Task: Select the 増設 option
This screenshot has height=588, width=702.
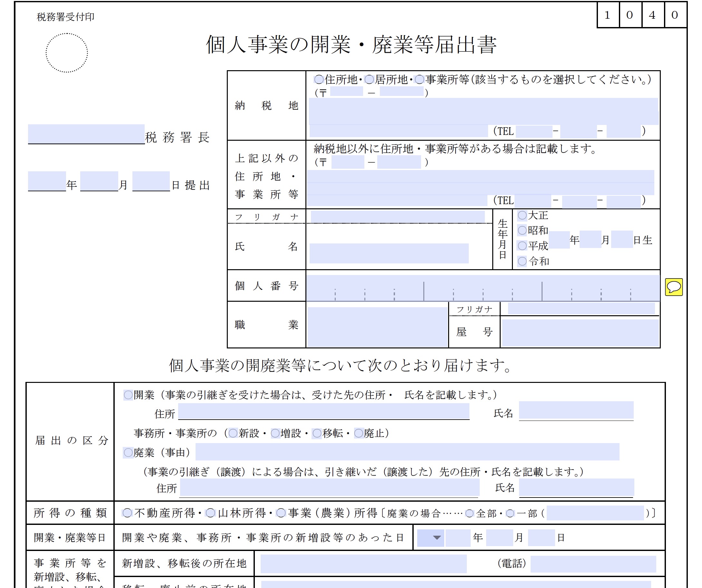Action: (x=275, y=433)
